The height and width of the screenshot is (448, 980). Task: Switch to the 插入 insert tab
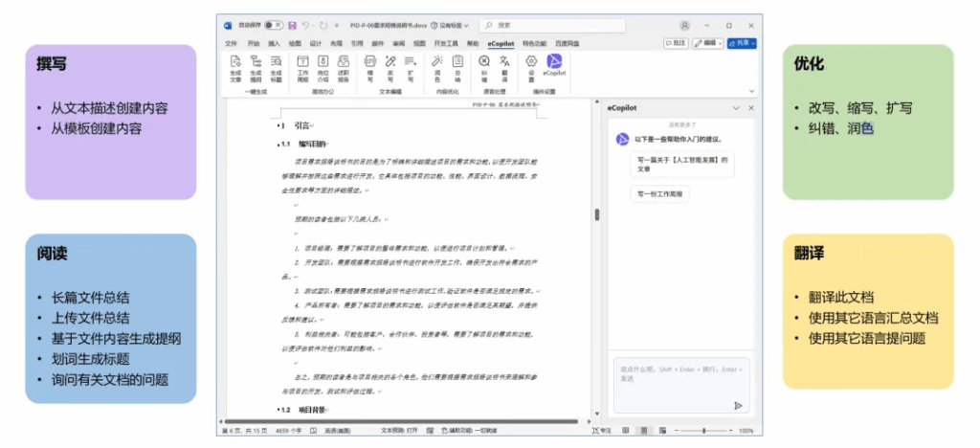[x=274, y=44]
